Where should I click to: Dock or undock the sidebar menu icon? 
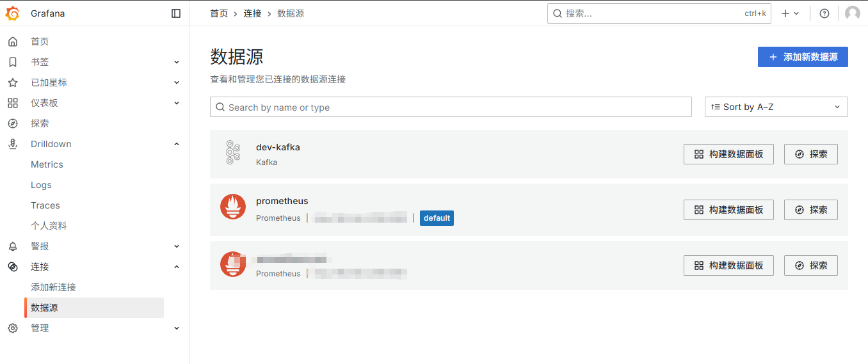tap(176, 13)
